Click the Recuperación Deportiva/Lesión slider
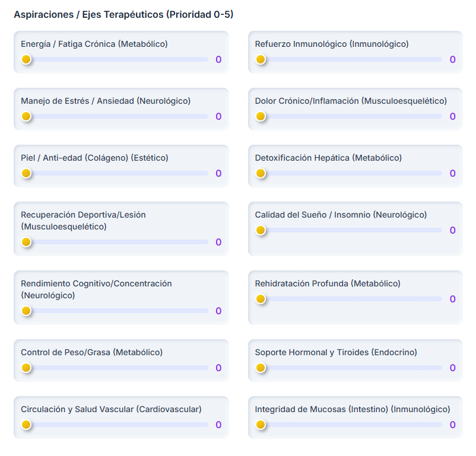The height and width of the screenshot is (456, 476). tap(26, 243)
